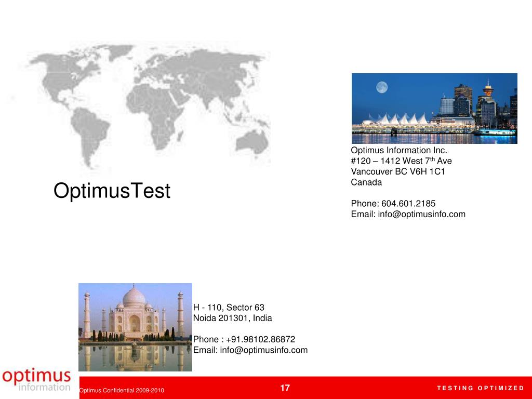
Task: Click the optimus information logo
Action: pyautogui.click(x=37, y=380)
